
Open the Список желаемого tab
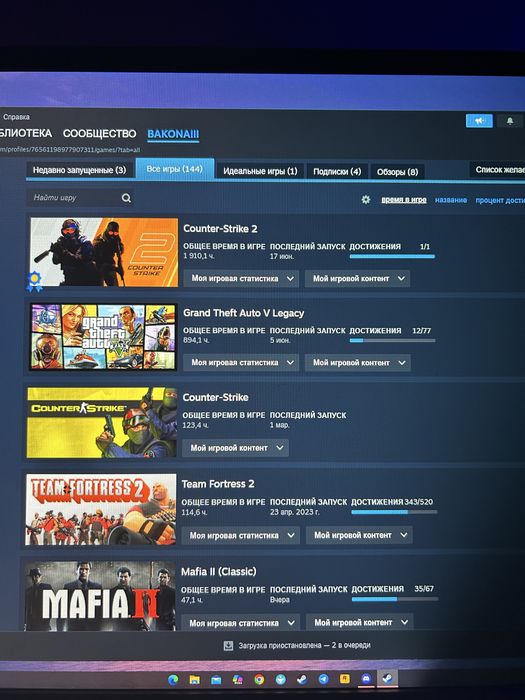497,170
